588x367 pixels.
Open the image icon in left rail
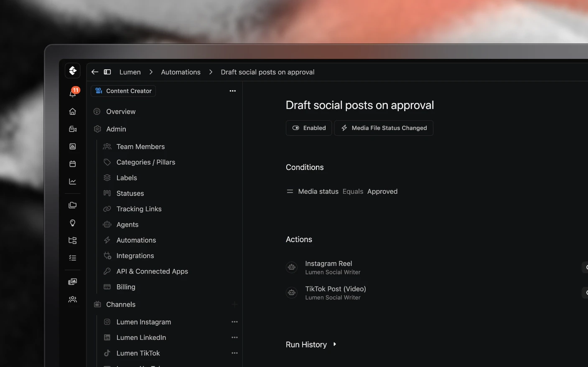[73, 147]
